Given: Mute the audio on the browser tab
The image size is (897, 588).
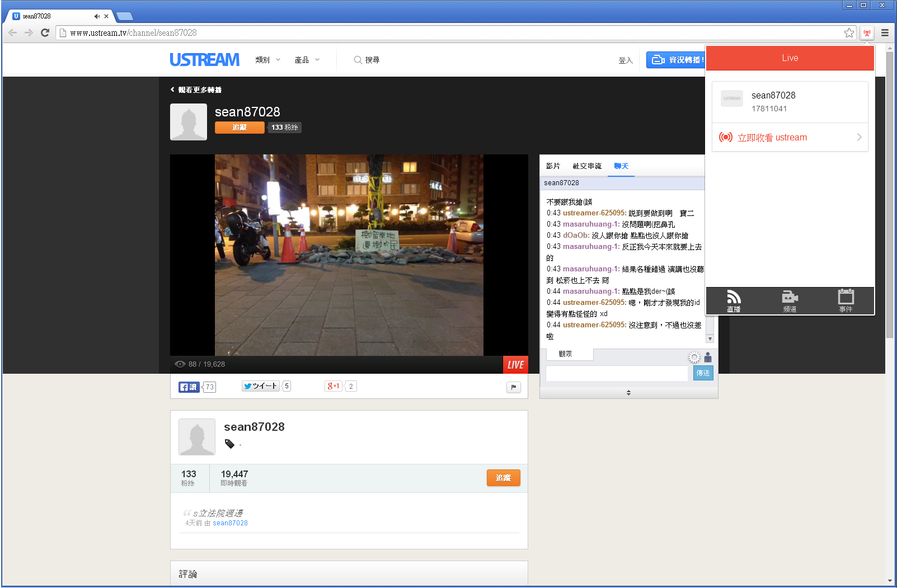Looking at the screenshot, I should tap(97, 16).
